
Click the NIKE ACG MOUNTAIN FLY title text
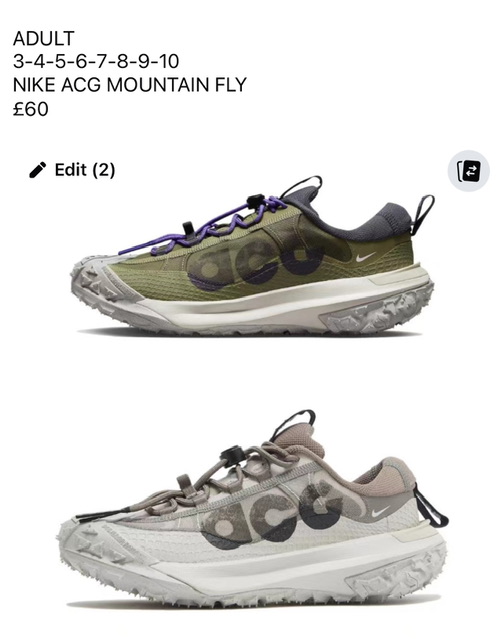click(x=130, y=84)
